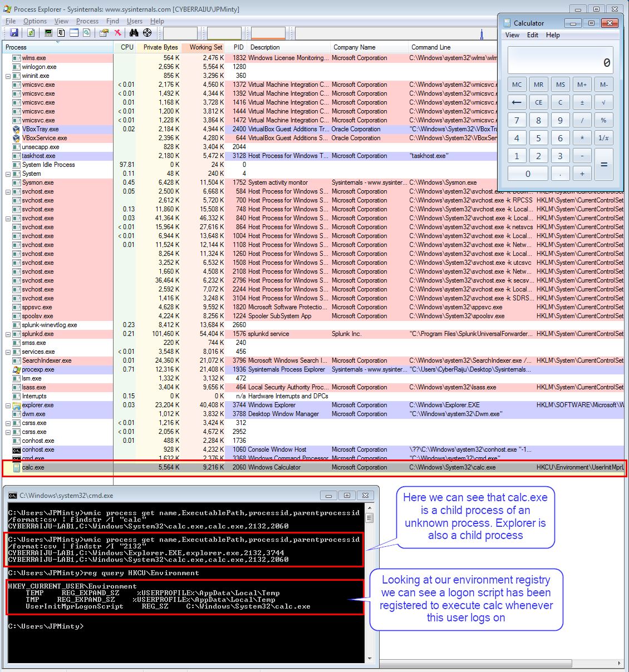Collapse the explorer.exe tree node
This screenshot has height=672, width=629.
pos(8,405)
